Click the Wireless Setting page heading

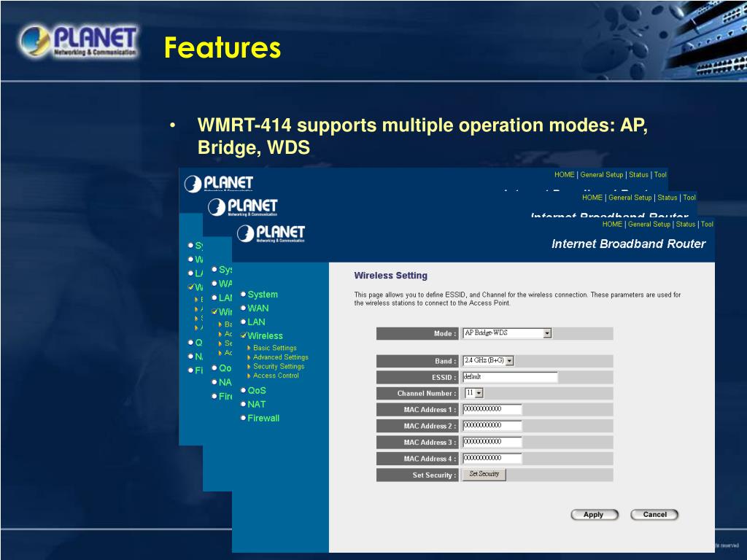[x=391, y=276]
